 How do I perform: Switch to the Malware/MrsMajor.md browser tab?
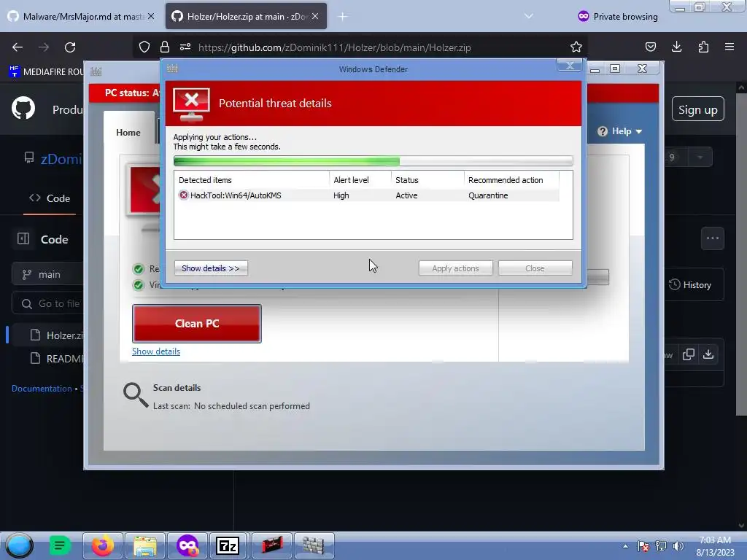pos(81,16)
